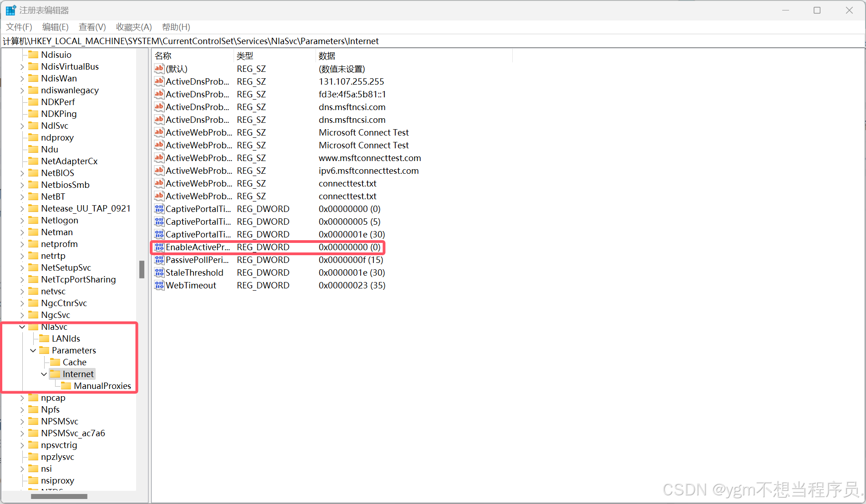Click the string icon beside www.msftconnecttest.com row
The image size is (866, 504).
click(159, 158)
